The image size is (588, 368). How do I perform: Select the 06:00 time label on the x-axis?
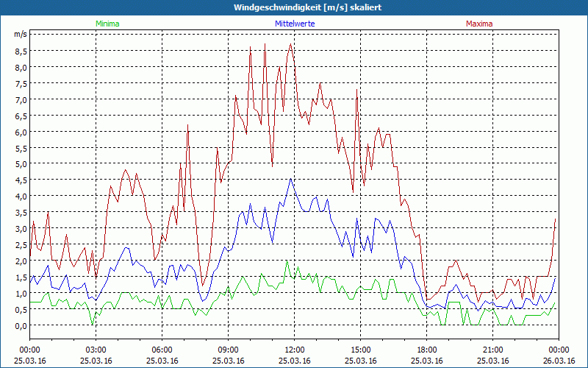(x=162, y=350)
